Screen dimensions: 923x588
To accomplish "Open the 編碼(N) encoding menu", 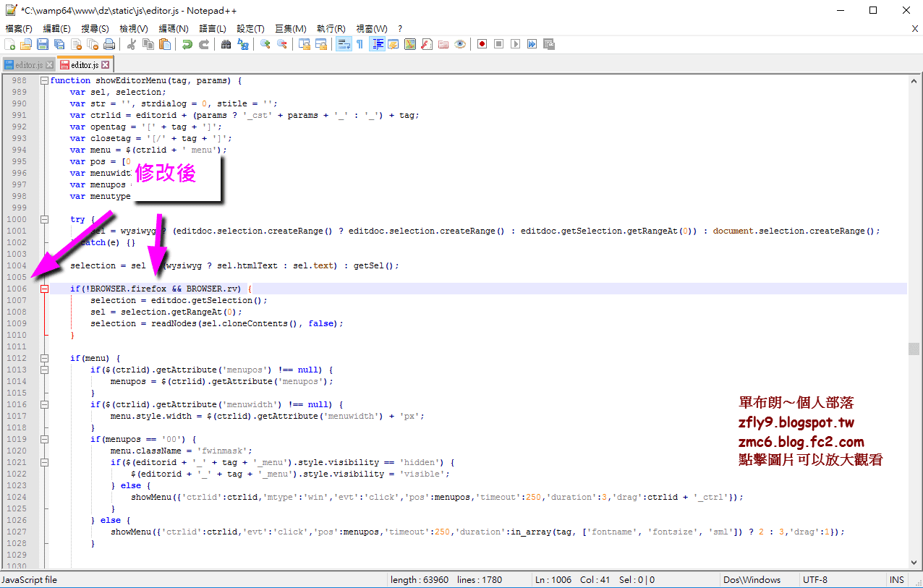I will (x=174, y=28).
